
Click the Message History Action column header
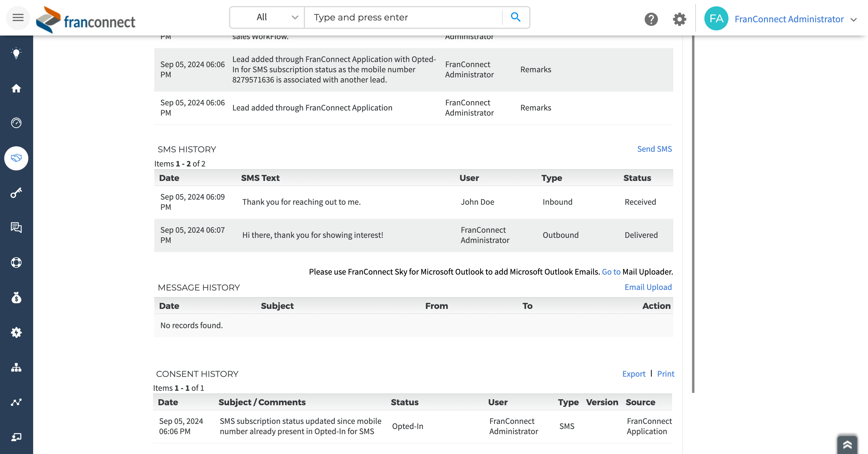[656, 306]
